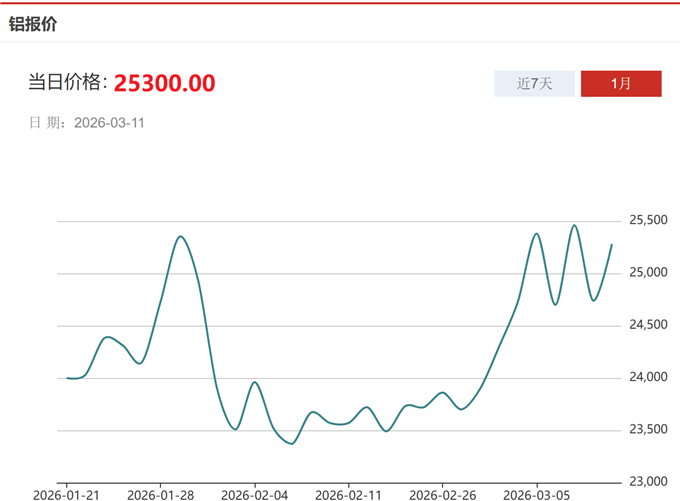
Task: Click the 铝报价 panel heading
Action: pos(33,23)
